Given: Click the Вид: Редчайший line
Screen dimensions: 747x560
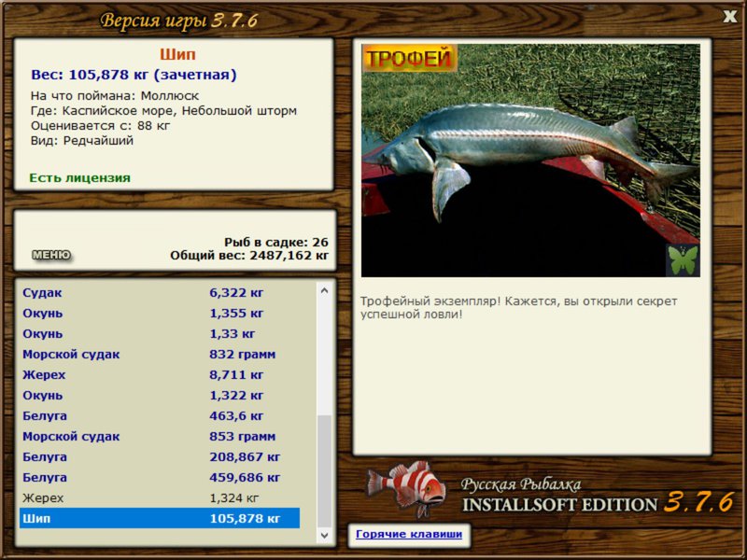Looking at the screenshot, I should coord(82,141).
